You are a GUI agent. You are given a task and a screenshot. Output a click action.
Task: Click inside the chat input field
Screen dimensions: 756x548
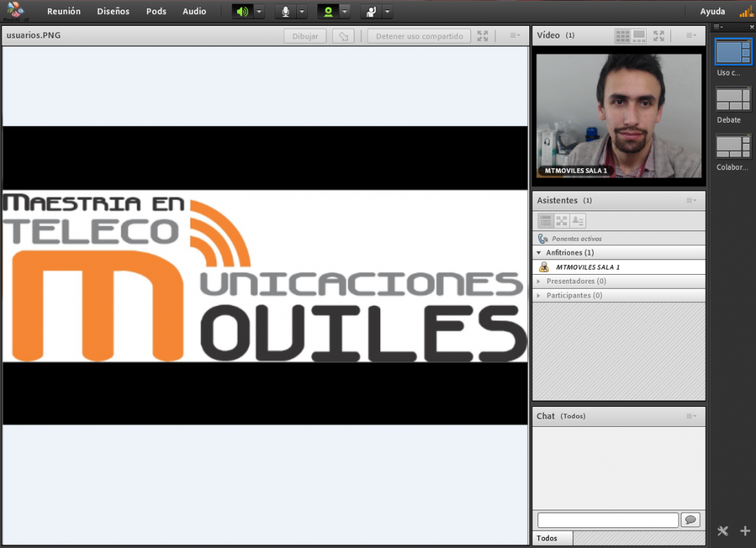point(607,519)
